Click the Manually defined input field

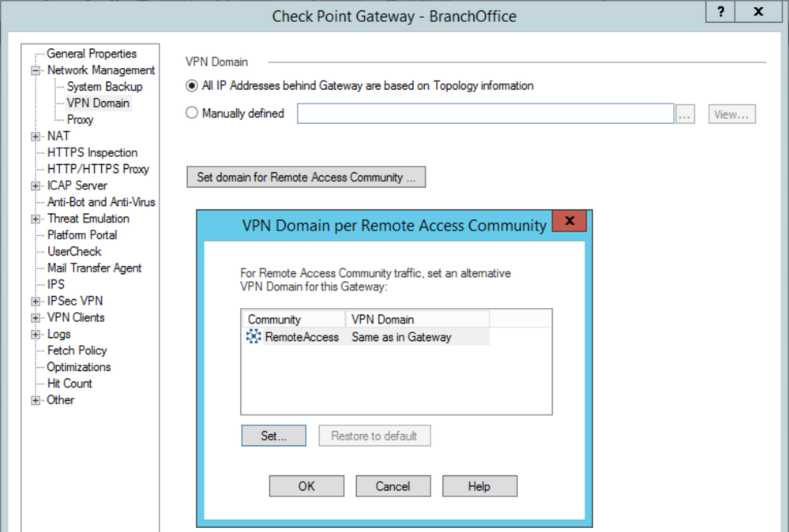485,114
